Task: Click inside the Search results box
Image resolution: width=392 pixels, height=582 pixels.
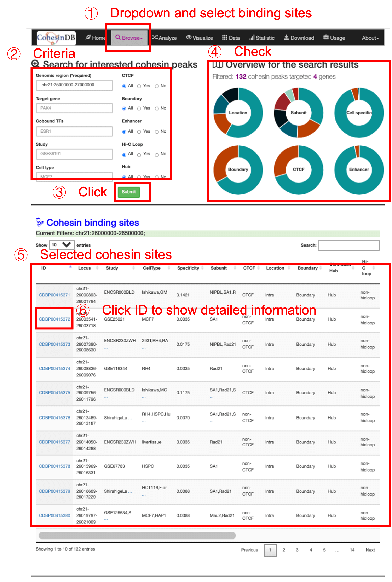Action: click(x=349, y=245)
